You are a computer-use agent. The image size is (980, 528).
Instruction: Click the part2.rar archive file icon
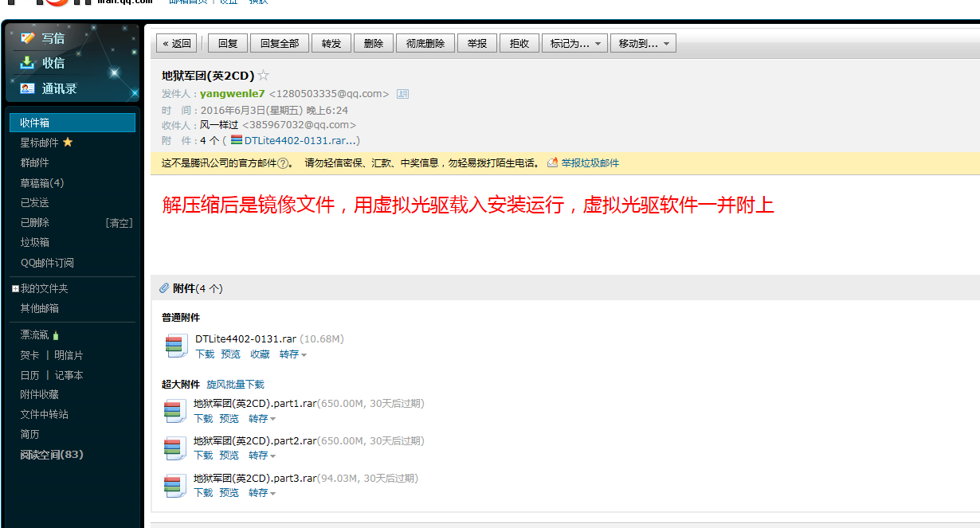175,448
